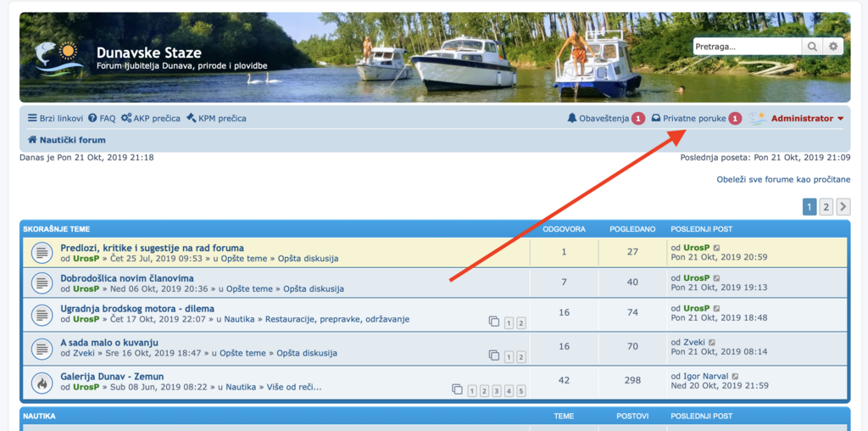Viewport: 868px width, 431px height.
Task: Open topic A sada malo o kuvanju
Action: (x=109, y=343)
